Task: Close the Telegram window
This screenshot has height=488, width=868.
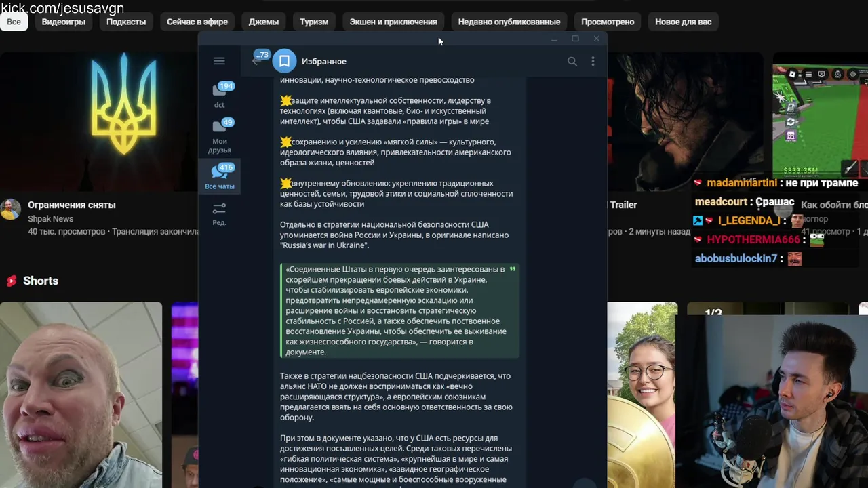Action: 596,39
